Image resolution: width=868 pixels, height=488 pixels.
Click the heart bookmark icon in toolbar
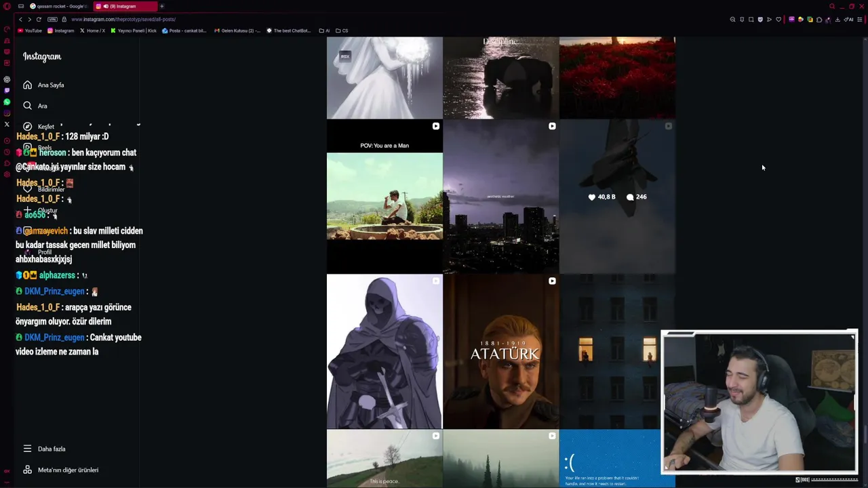tap(778, 20)
